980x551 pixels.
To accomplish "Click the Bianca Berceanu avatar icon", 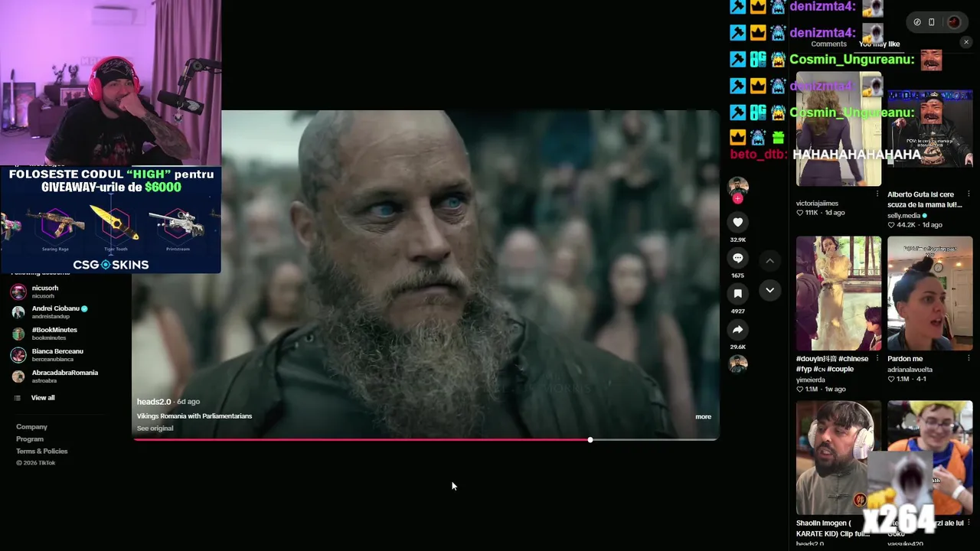I will 18,355.
